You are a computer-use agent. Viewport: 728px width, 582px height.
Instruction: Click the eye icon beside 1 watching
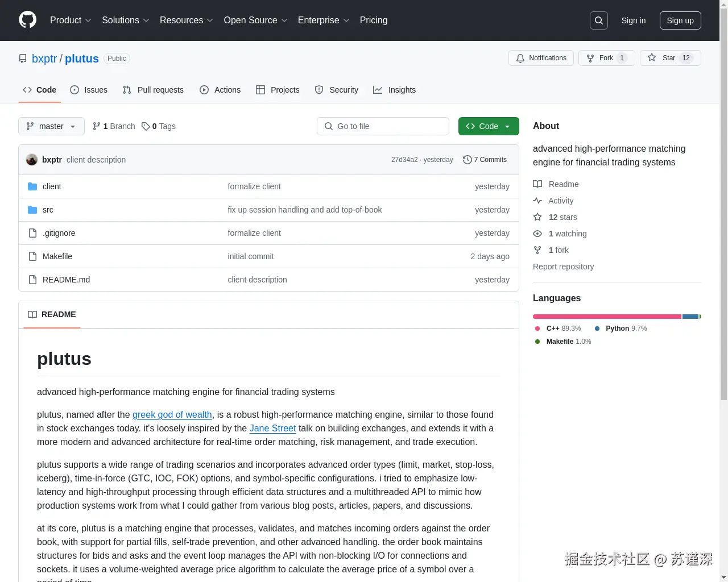pos(537,234)
